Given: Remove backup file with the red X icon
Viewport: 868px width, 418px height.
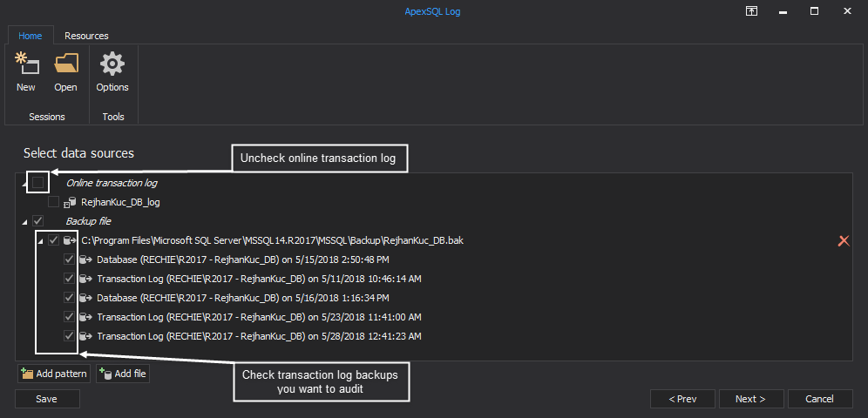Looking at the screenshot, I should point(844,240).
